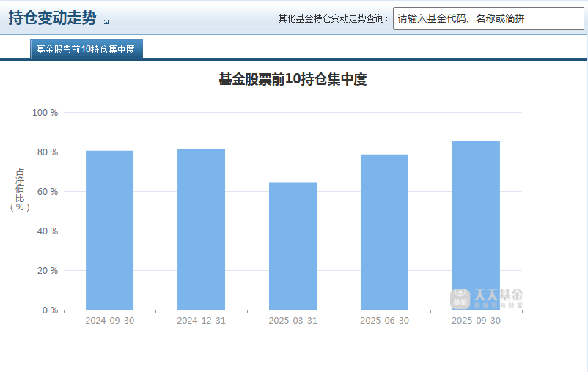Click the 2024-12-31 bar in the chart
Screen dimensions: 588x372
(202, 230)
